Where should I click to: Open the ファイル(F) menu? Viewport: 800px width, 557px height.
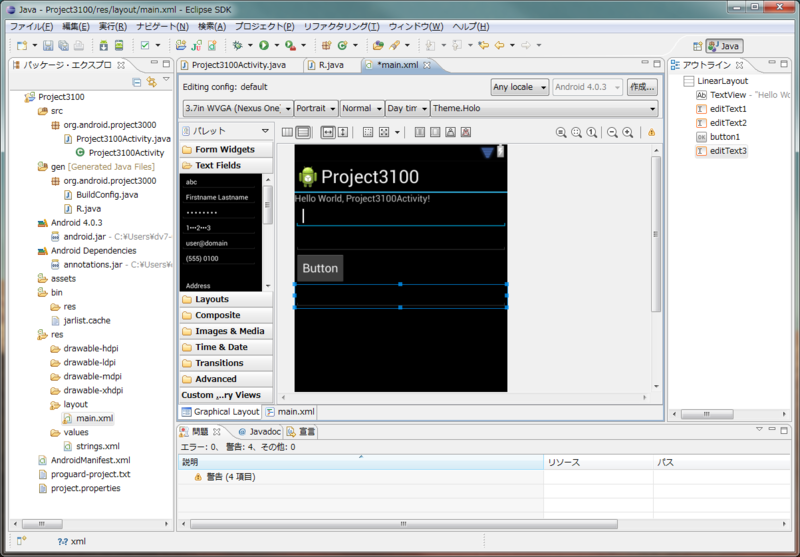[32, 27]
